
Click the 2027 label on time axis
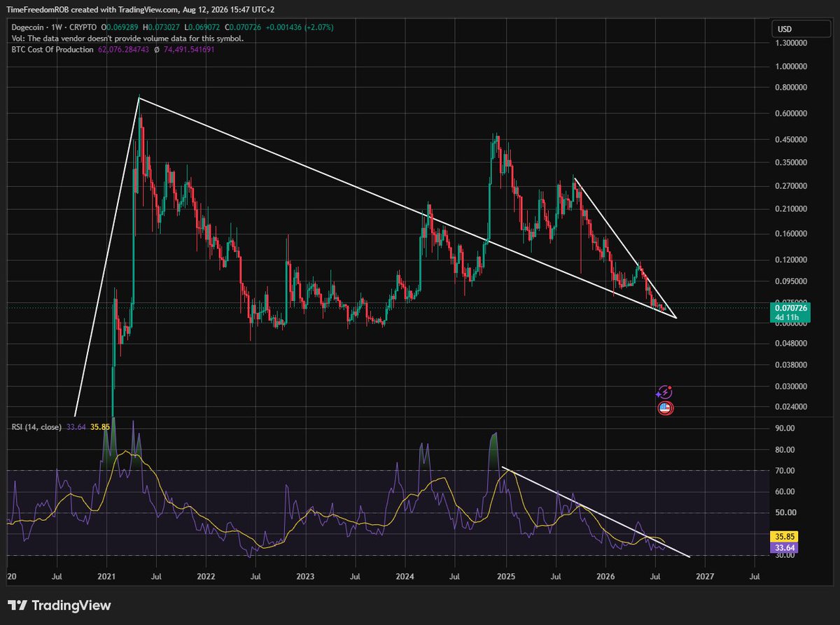(705, 577)
